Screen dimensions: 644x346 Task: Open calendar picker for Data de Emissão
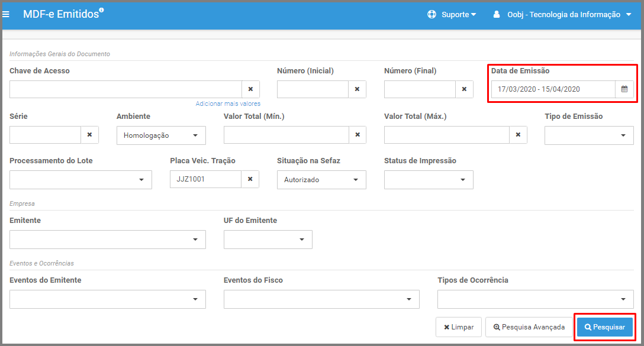click(x=624, y=89)
